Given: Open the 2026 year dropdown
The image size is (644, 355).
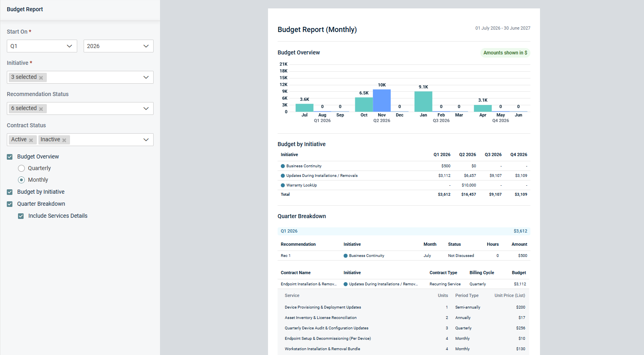Looking at the screenshot, I should [x=118, y=46].
